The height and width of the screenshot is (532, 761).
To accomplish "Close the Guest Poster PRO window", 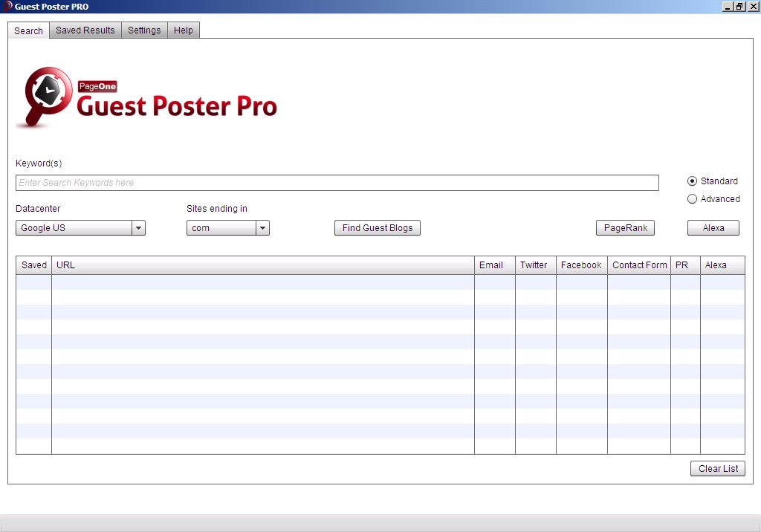I will click(x=754, y=6).
